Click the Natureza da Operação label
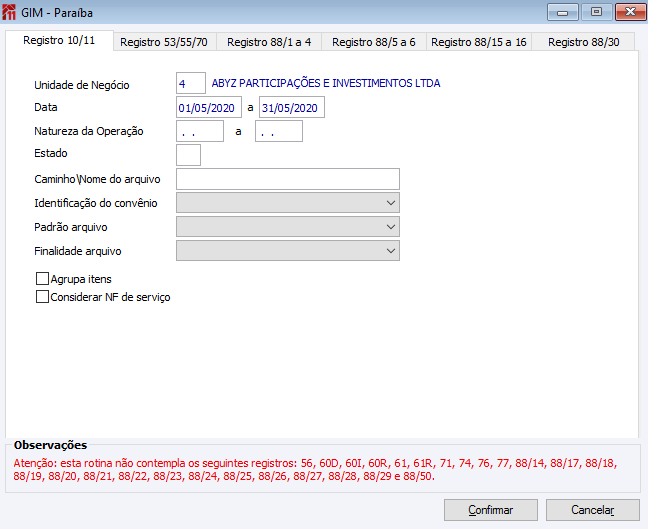The height and width of the screenshot is (529, 648). (x=89, y=131)
